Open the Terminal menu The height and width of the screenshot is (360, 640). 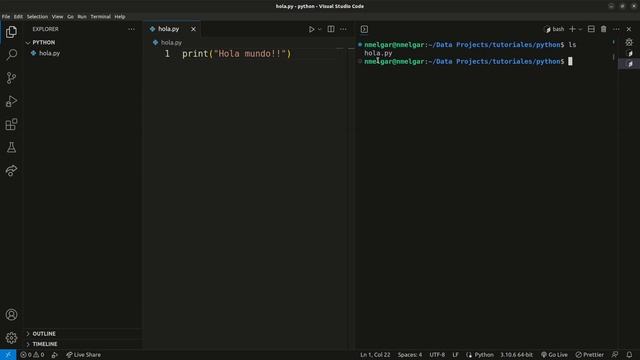click(x=100, y=17)
